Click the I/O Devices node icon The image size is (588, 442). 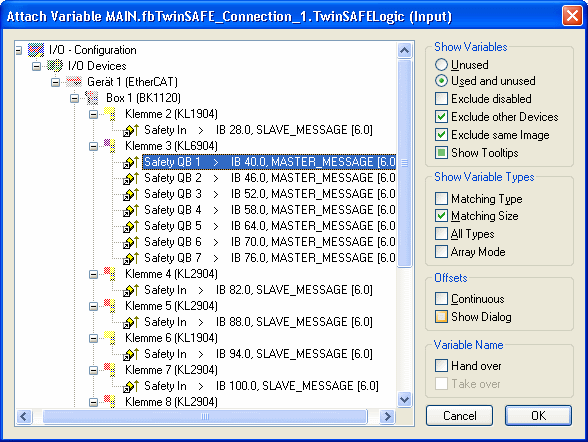tap(55, 66)
